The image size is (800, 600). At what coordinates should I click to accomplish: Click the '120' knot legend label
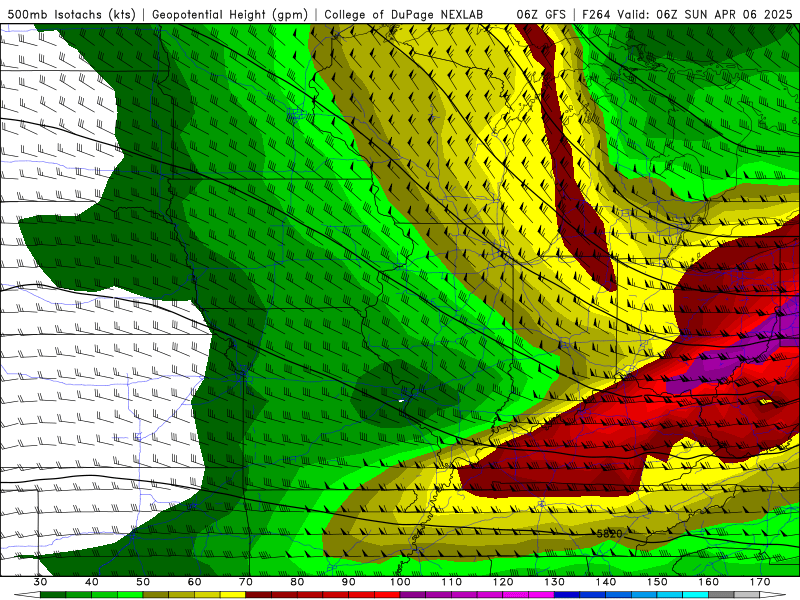[x=503, y=582]
